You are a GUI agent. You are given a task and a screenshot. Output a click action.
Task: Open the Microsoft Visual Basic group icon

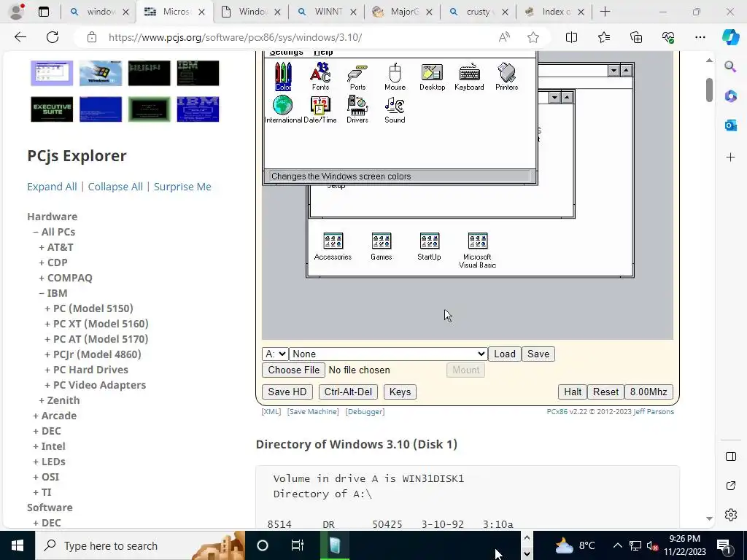click(477, 250)
